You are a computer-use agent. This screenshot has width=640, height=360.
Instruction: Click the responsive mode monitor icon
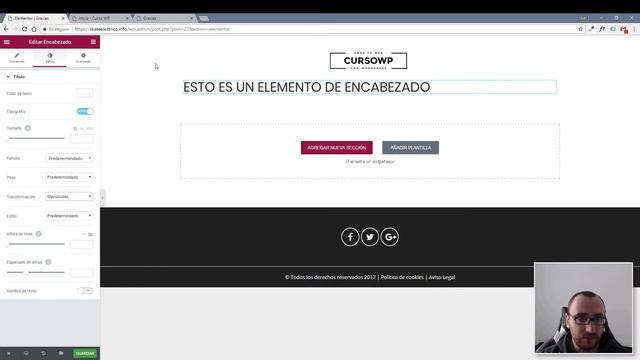point(26,353)
